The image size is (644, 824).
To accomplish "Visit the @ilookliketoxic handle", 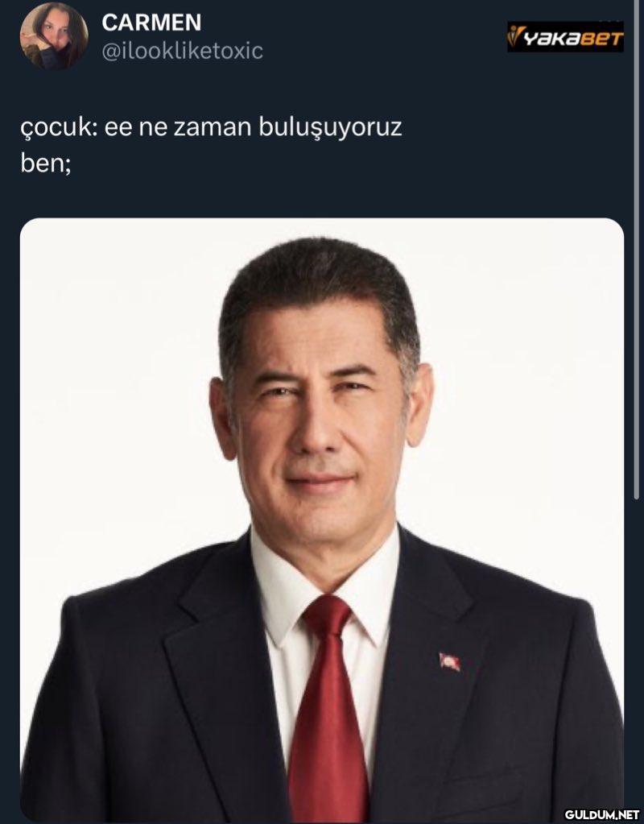I will pos(182,52).
